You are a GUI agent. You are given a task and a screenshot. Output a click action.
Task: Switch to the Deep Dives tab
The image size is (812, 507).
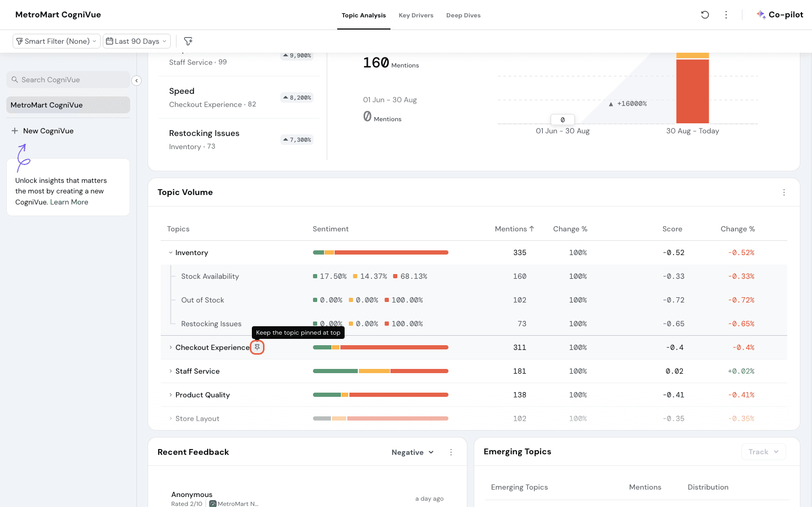click(x=463, y=15)
